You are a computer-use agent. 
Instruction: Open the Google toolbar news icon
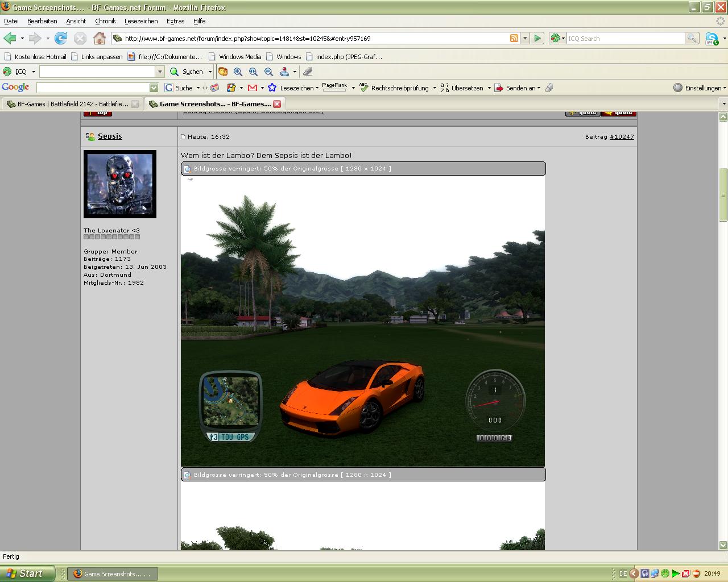(x=214, y=88)
